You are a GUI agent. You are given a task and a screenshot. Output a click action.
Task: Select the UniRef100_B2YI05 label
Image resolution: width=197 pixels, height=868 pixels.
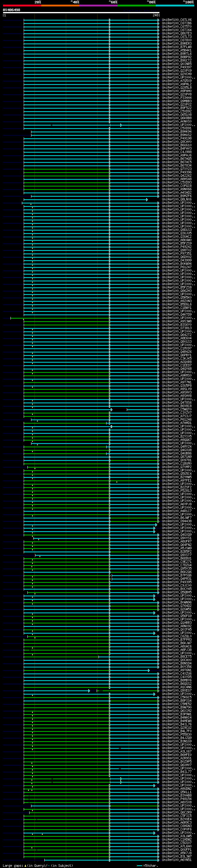pyautogui.click(x=177, y=436)
